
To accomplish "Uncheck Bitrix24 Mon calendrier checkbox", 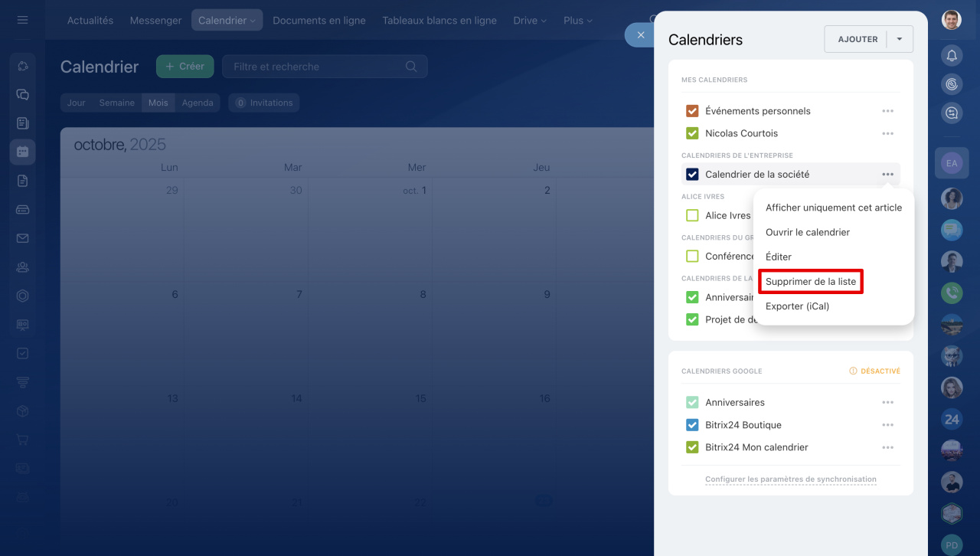I will coord(692,447).
